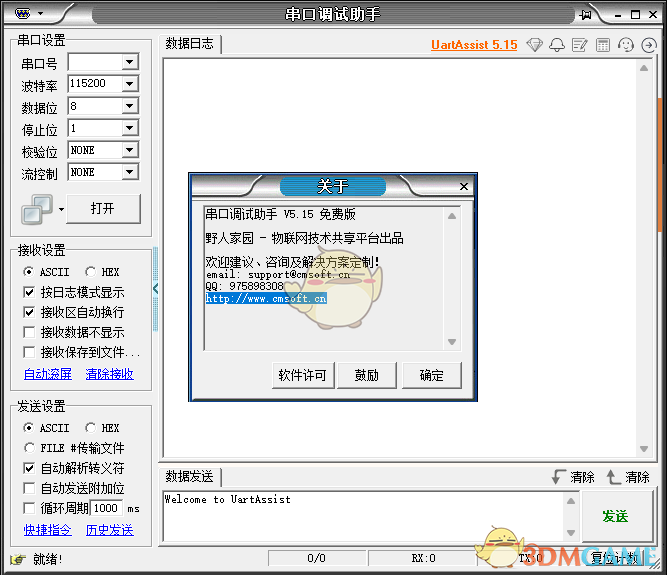
Task: Pin the window with the pushpin icon
Action: pyautogui.click(x=585, y=15)
